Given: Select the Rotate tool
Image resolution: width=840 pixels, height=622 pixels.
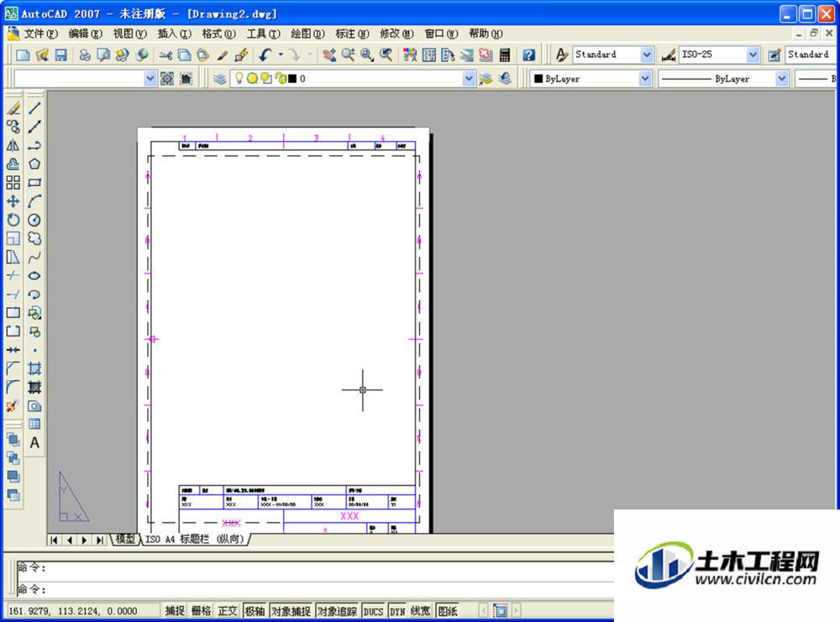Looking at the screenshot, I should pos(13,220).
